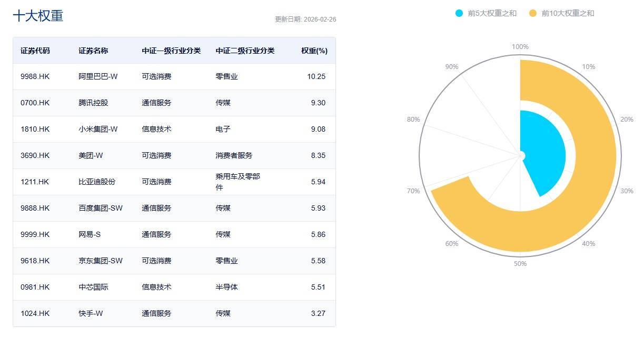This screenshot has height=337, width=644.
Task: Click the 证券代码 column header
Action: [35, 51]
